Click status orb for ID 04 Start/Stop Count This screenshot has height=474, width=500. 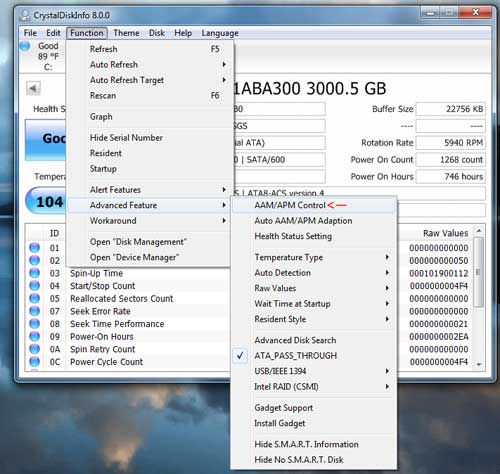click(x=34, y=286)
